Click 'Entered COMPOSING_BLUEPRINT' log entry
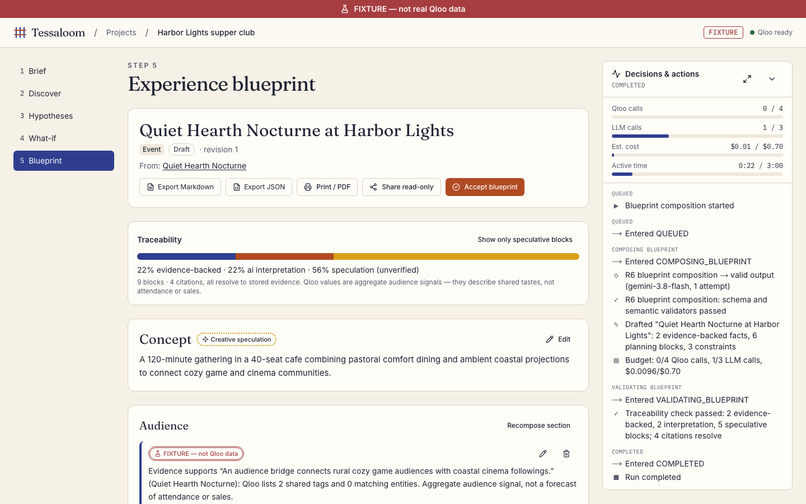The image size is (806, 504). coord(688,262)
